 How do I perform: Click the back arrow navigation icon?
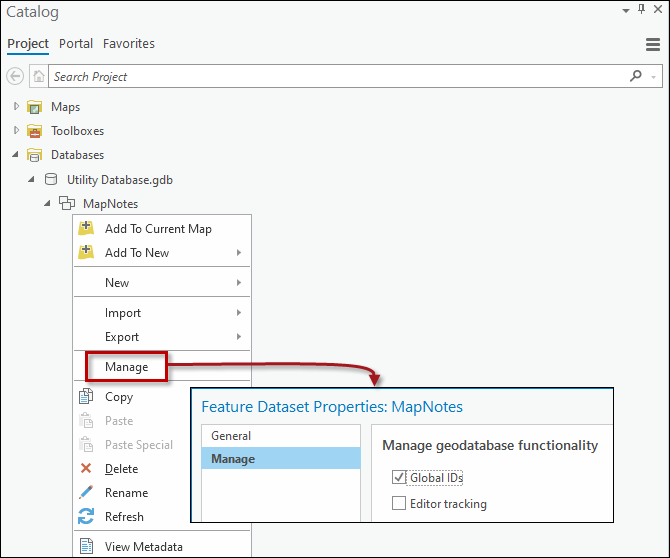click(x=15, y=76)
